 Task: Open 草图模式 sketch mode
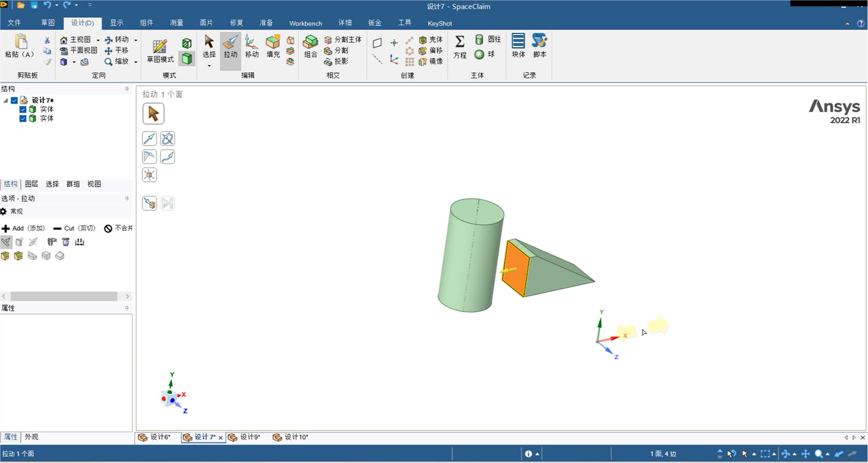click(x=160, y=51)
